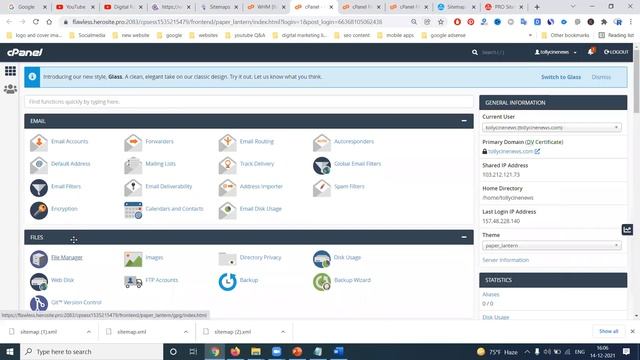This screenshot has height=360, width=640.
Task: Open the browser tab search dropdown
Action: [573, 7]
